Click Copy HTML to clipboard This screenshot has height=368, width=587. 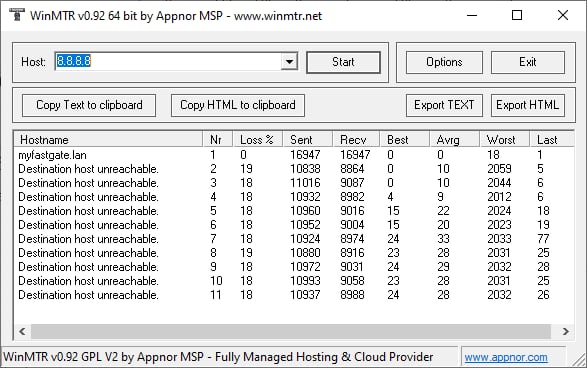[x=238, y=105]
